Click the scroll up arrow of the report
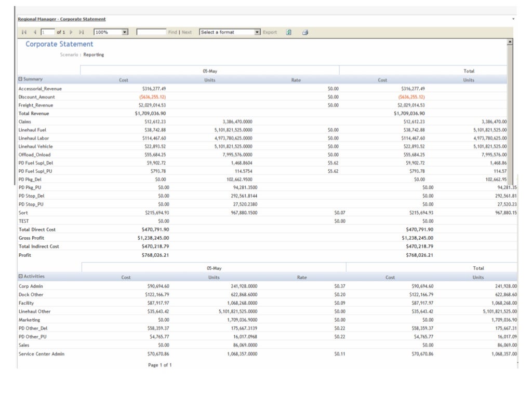This screenshot has height=411, width=532. pyautogui.click(x=510, y=41)
